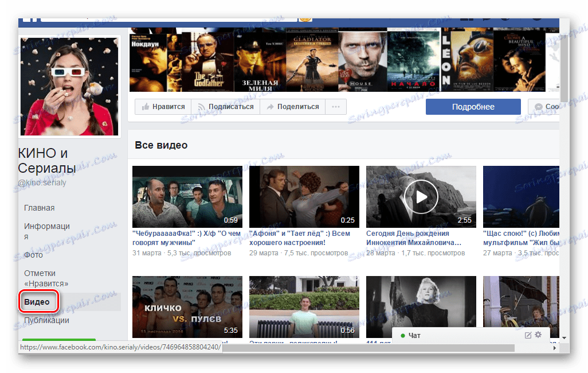Open the Публикации sidebar section

click(46, 320)
